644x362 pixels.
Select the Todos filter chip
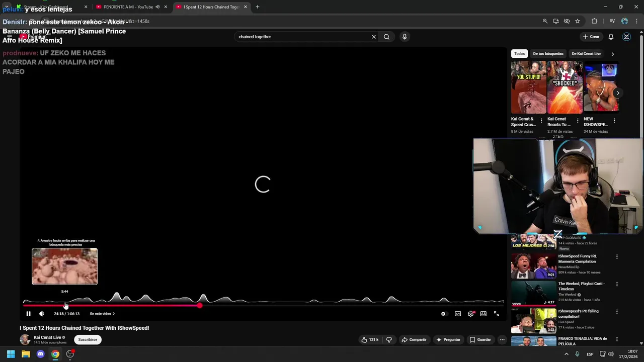(x=519, y=54)
